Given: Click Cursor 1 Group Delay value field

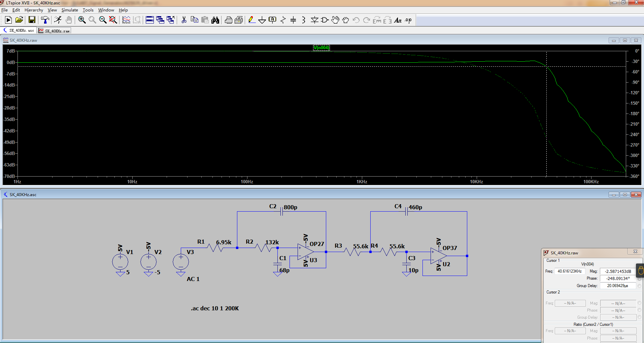Looking at the screenshot, I should tap(618, 285).
